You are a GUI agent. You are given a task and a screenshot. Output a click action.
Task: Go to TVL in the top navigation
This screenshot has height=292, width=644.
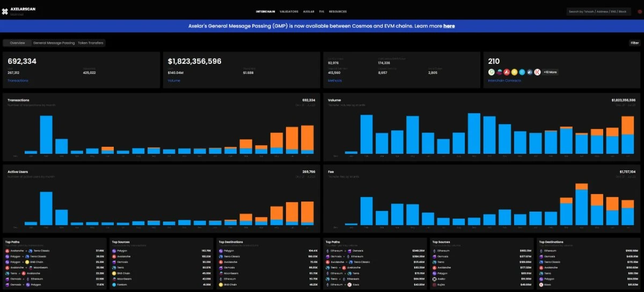pyautogui.click(x=321, y=11)
